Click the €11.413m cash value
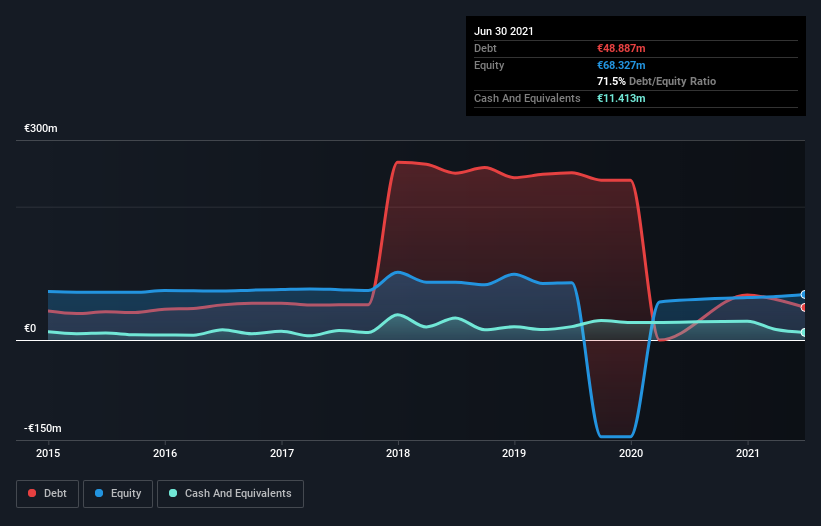 621,98
